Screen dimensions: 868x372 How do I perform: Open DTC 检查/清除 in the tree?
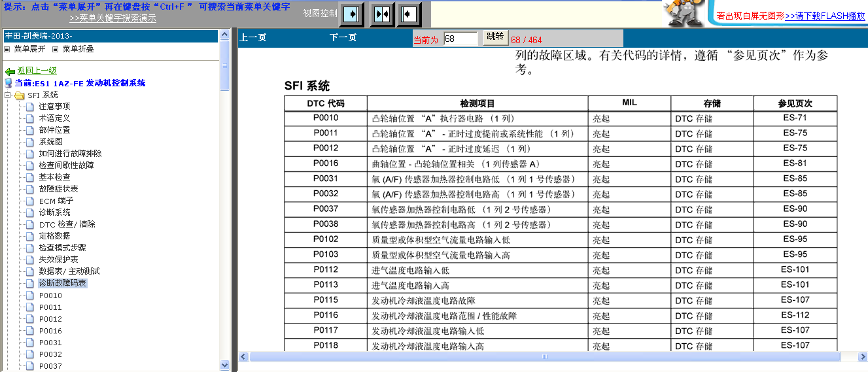(x=67, y=224)
